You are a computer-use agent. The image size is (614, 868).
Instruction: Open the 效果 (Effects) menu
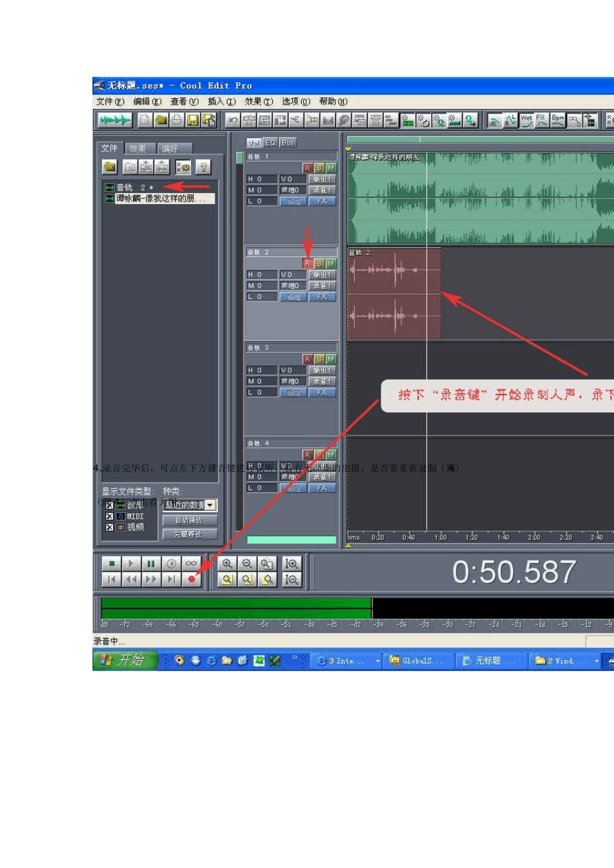259,101
